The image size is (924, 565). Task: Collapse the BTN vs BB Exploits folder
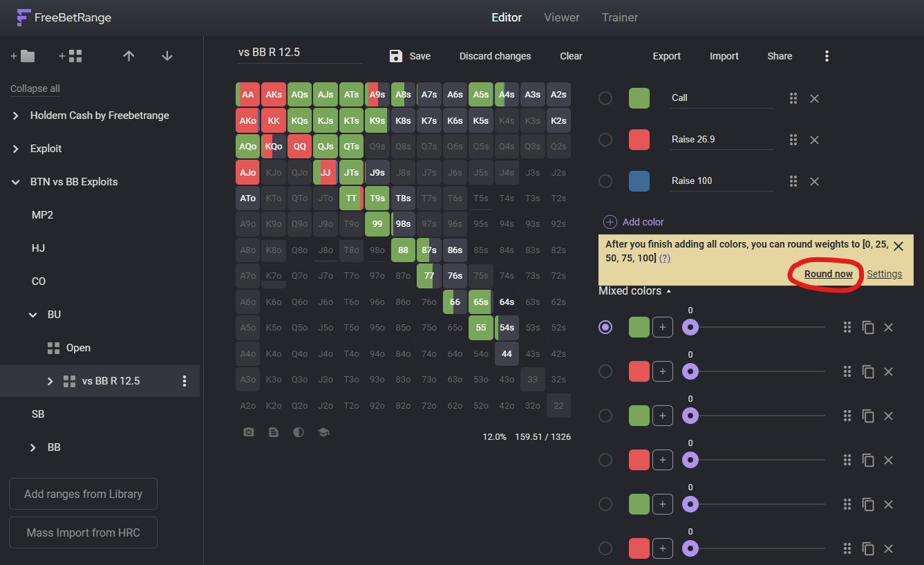click(x=16, y=182)
